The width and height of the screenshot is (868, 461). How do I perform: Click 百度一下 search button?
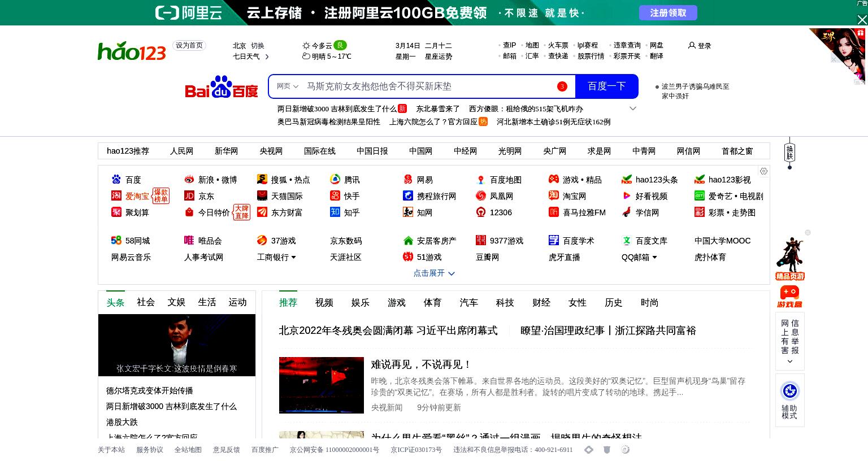pos(606,86)
